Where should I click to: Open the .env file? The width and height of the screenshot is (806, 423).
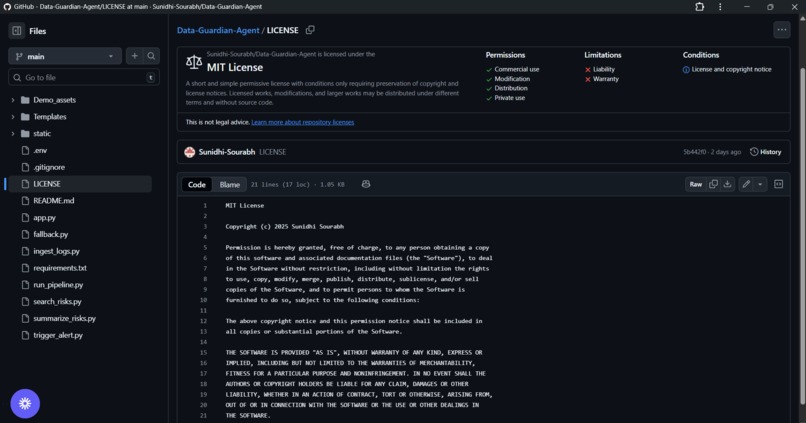point(40,151)
